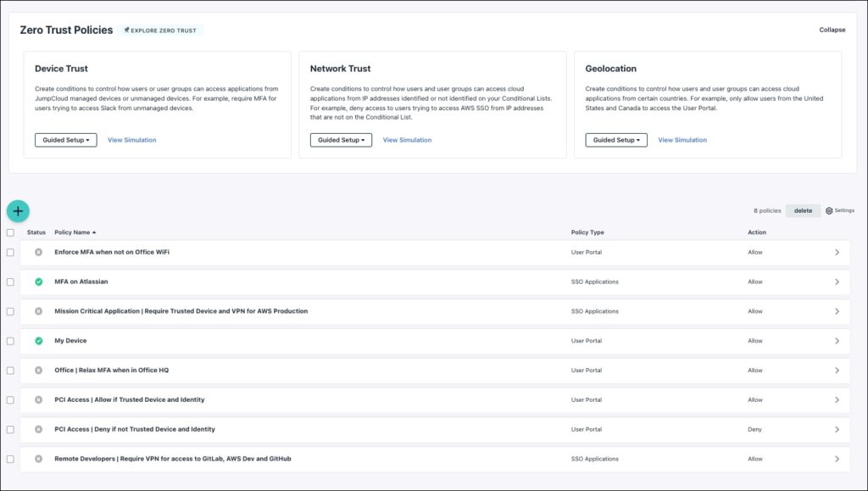Viewport: 868px width, 491px height.
Task: Click the green status icon for My Device
Action: 38,341
